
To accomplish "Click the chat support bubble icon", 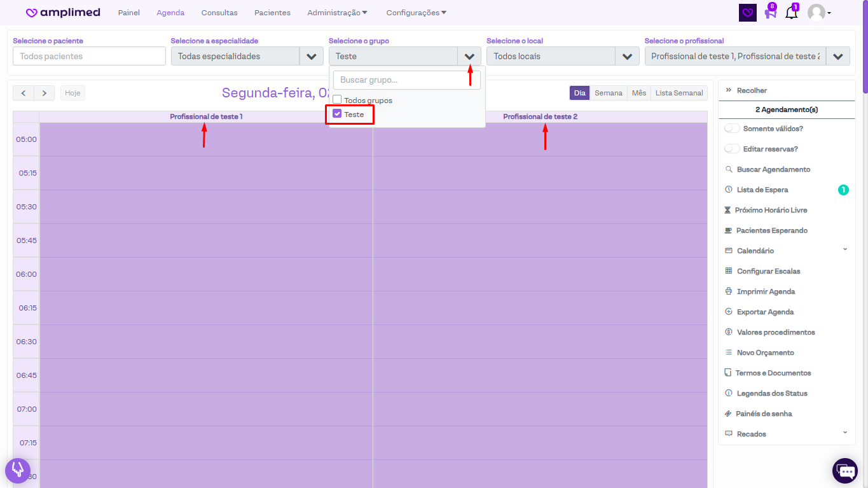I will click(x=846, y=471).
